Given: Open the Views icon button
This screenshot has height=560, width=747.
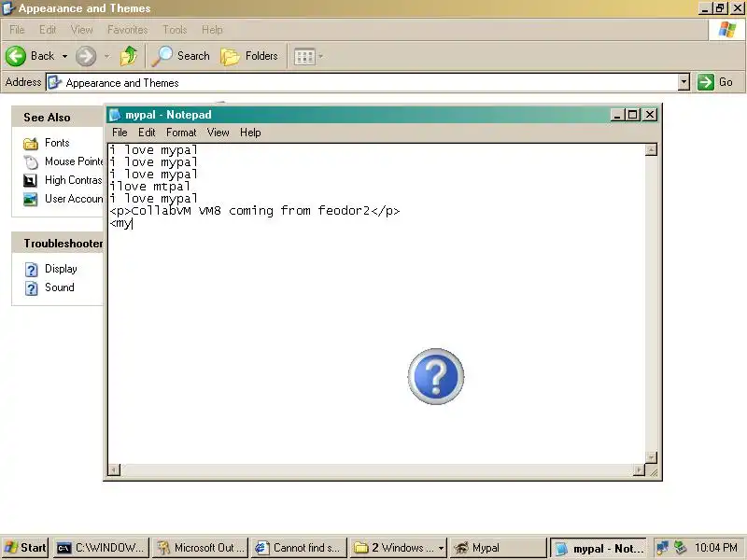Looking at the screenshot, I should coord(304,57).
